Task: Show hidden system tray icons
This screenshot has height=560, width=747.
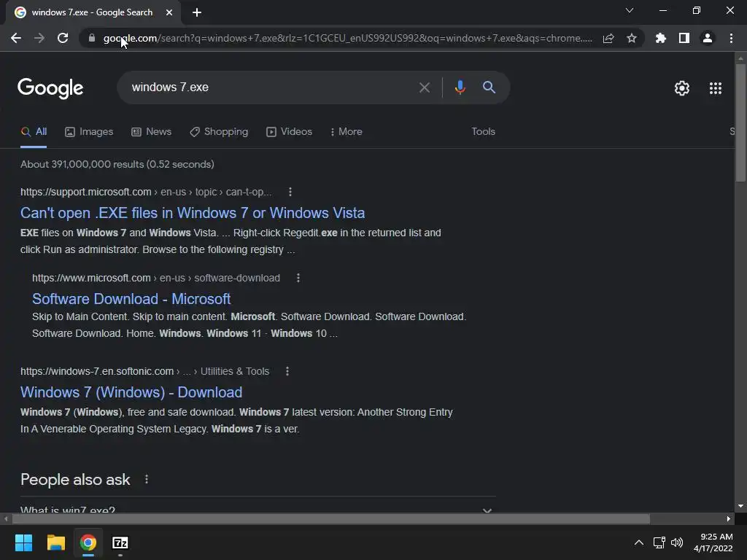Action: pos(639,542)
